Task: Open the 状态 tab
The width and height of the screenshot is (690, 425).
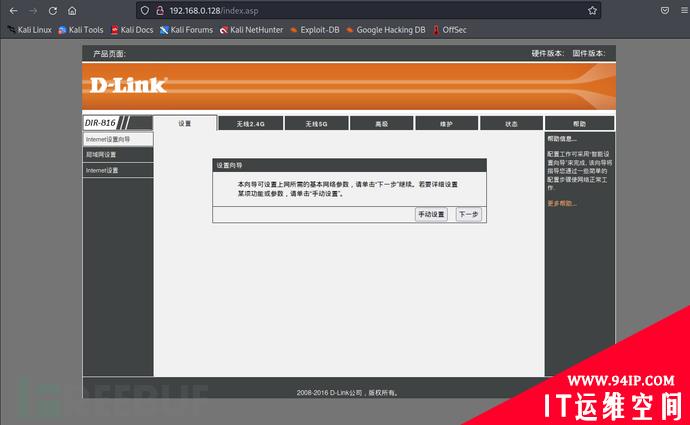Action: [x=511, y=124]
